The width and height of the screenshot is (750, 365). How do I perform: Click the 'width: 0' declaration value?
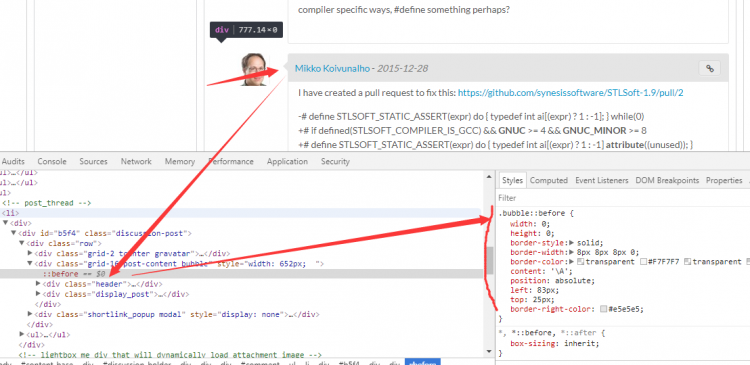545,223
